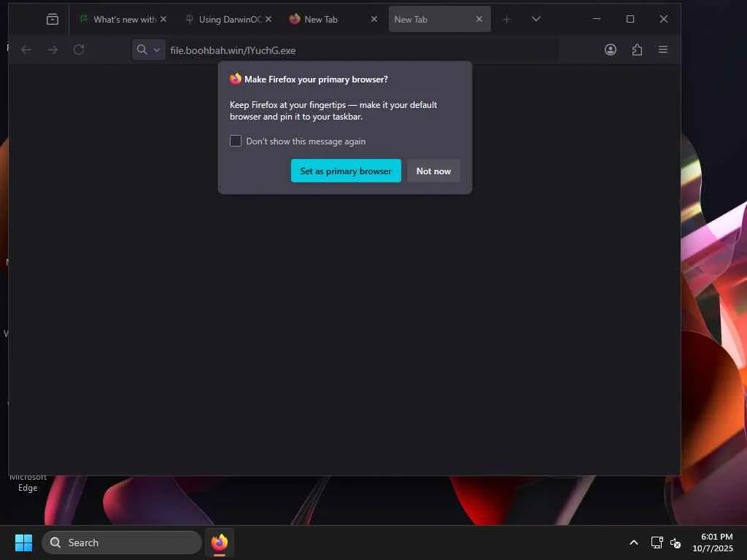The height and width of the screenshot is (560, 747).
Task: Close the "Using DarwinOC" tab
Action: [268, 19]
